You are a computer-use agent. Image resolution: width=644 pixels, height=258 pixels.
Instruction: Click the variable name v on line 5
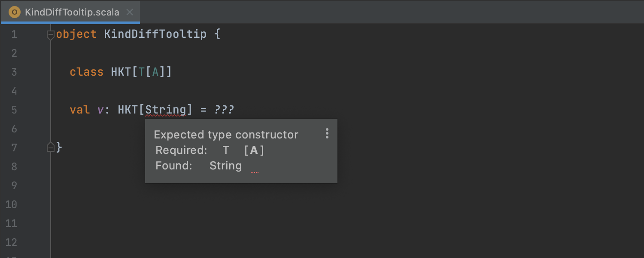100,110
